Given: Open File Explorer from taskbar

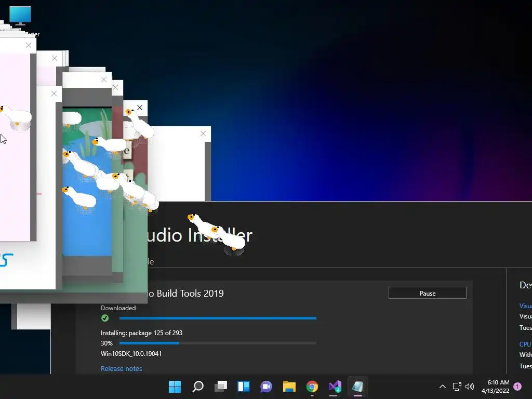Looking at the screenshot, I should tap(289, 387).
